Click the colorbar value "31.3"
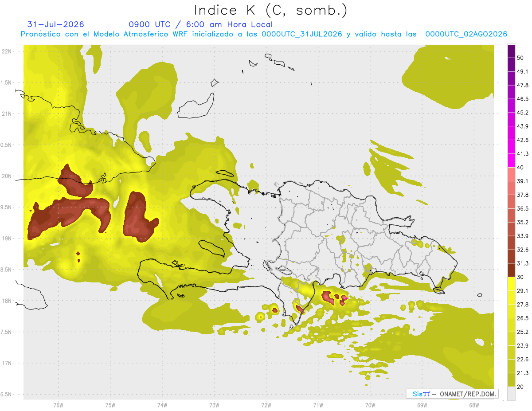532x411 pixels. coord(523,263)
